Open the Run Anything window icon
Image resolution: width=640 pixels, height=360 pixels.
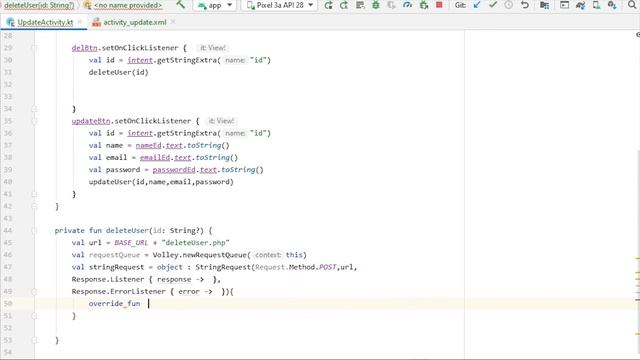[564, 5]
